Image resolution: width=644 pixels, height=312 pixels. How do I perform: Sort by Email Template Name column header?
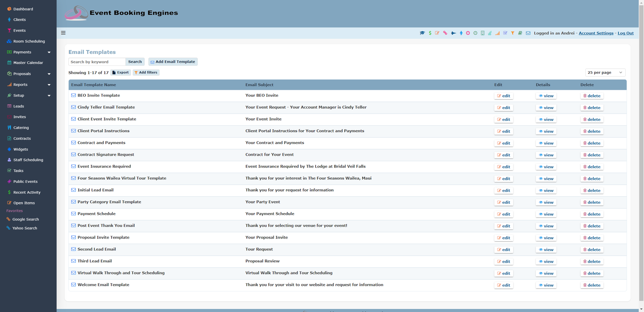[93, 85]
